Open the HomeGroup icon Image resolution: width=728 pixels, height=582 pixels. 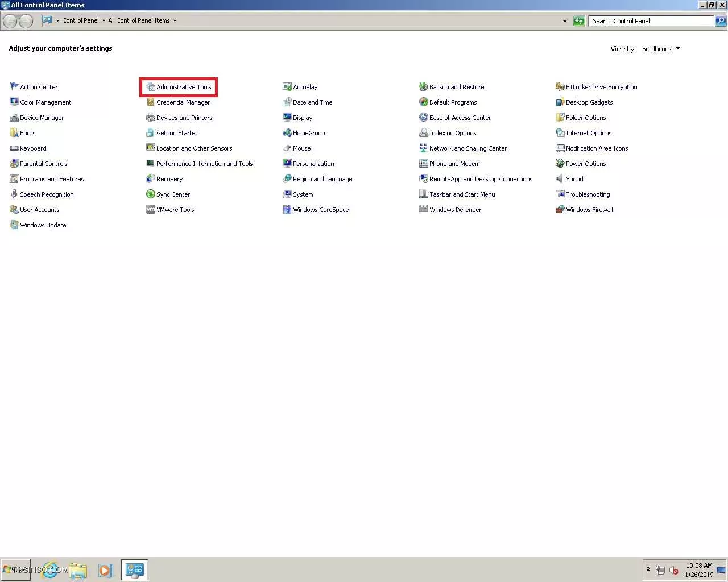point(287,132)
